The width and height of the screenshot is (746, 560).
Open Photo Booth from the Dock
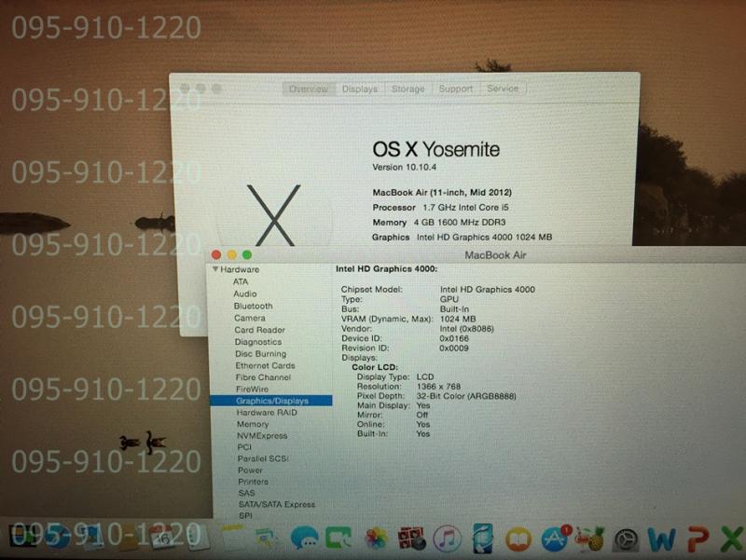[x=411, y=539]
